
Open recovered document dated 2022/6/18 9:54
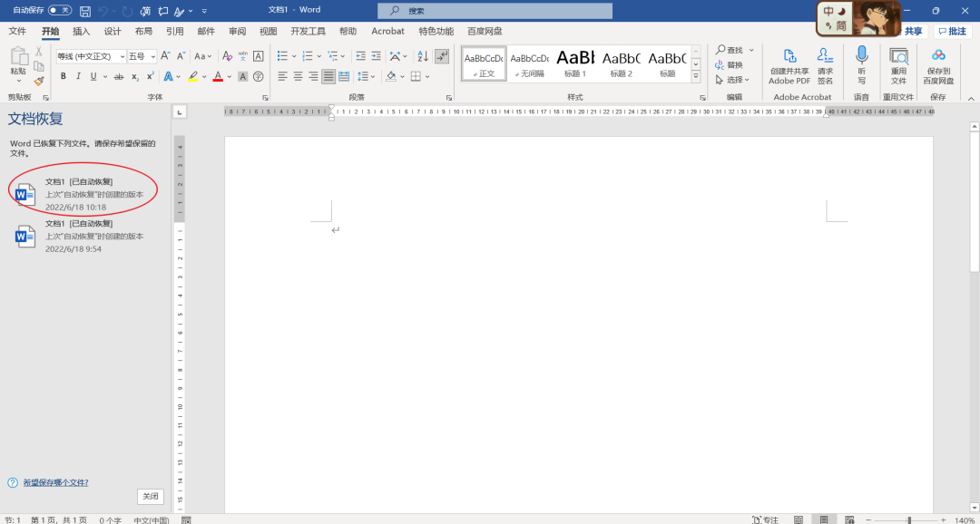(x=82, y=236)
